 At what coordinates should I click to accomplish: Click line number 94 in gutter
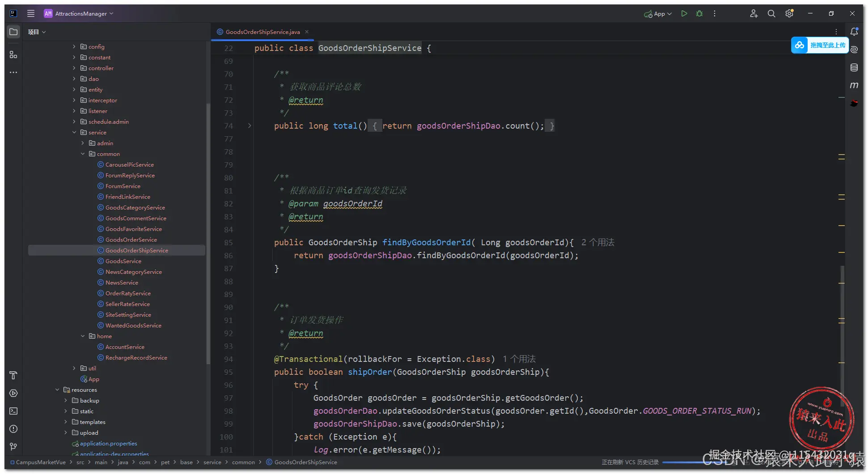coord(228,359)
